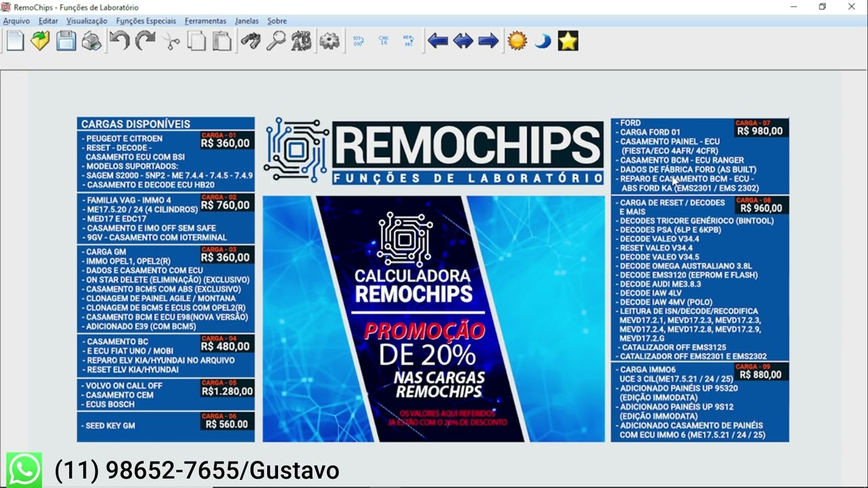Click the R$ 980,00 Carga 07 price
Image resolution: width=868 pixels, height=488 pixels.
pyautogui.click(x=760, y=131)
